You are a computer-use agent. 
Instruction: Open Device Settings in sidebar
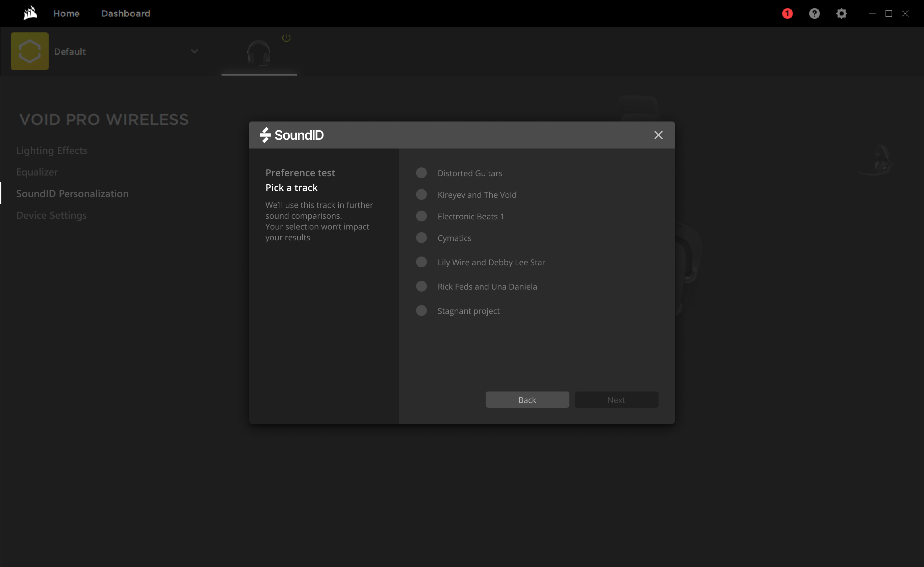(x=51, y=215)
